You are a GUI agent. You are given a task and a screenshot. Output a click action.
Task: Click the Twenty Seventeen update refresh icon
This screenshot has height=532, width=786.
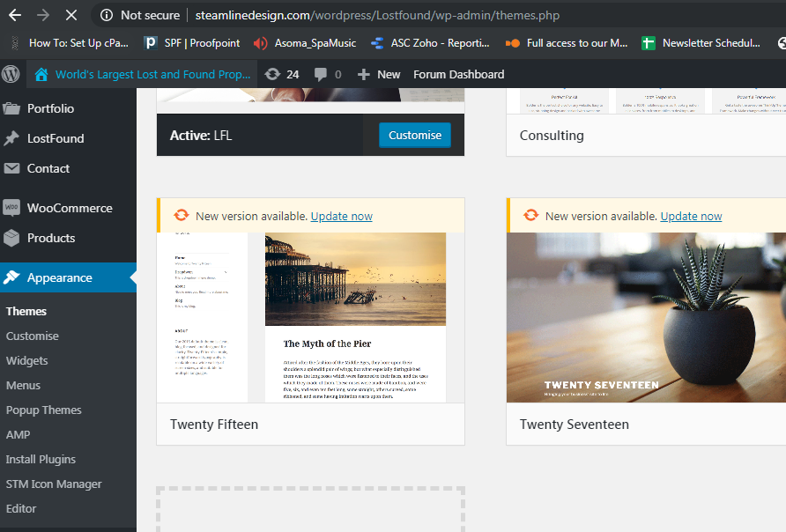coord(530,216)
